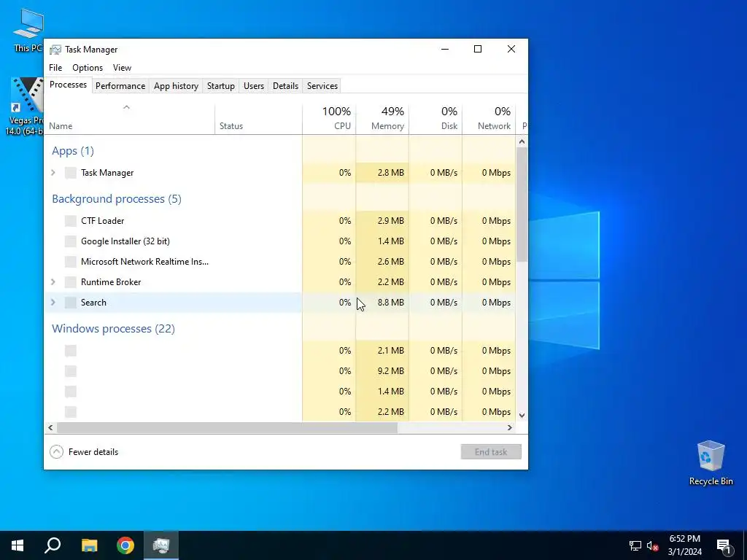This screenshot has height=560, width=747.
Task: Select the Google Installer (32 bit) row
Action: click(x=279, y=241)
